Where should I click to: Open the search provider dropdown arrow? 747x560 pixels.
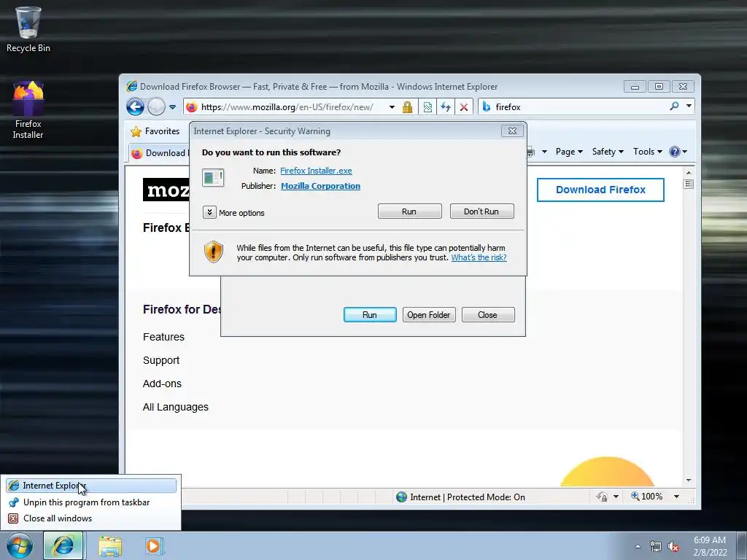689,106
